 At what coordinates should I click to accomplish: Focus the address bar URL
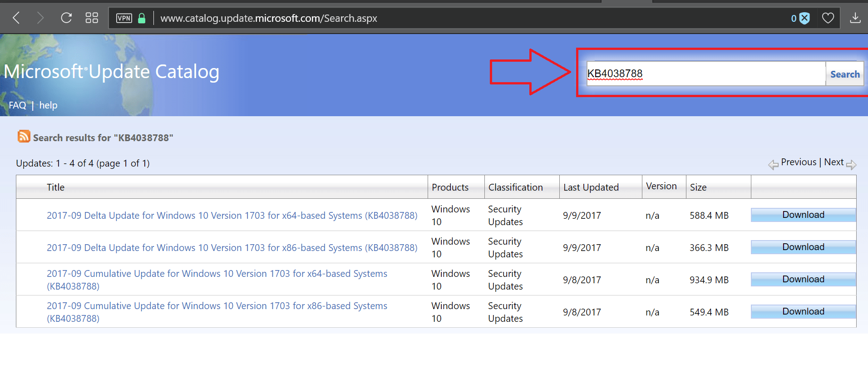point(269,18)
